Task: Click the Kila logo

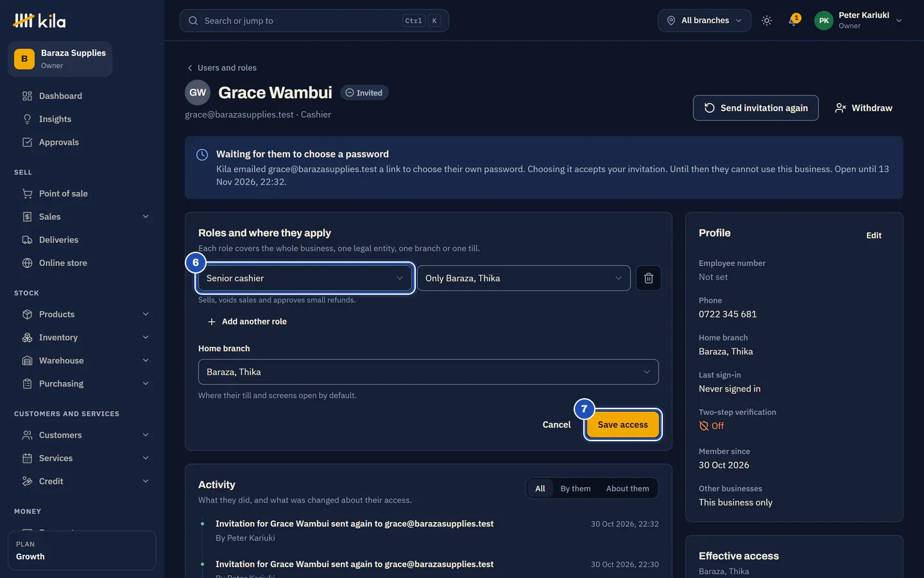Action: pyautogui.click(x=39, y=21)
